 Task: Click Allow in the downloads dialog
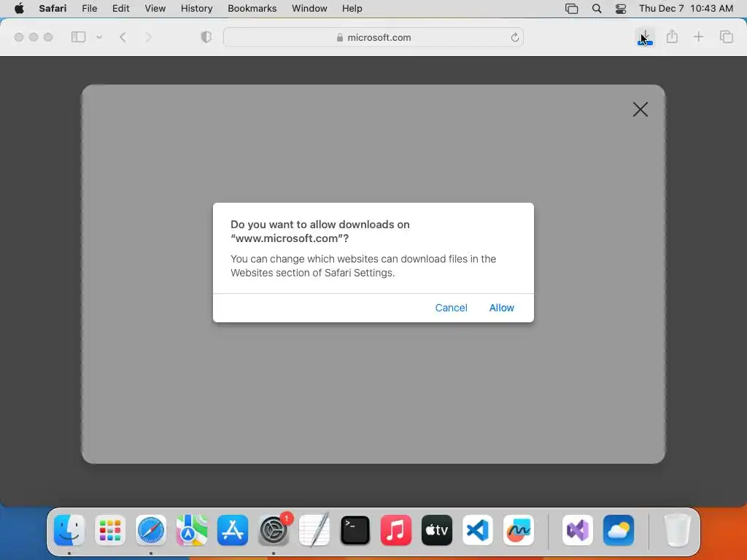point(501,308)
